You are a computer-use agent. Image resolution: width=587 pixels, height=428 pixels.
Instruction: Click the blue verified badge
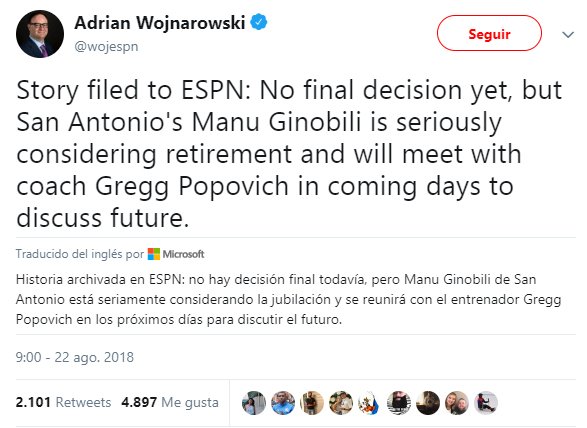coord(259,22)
